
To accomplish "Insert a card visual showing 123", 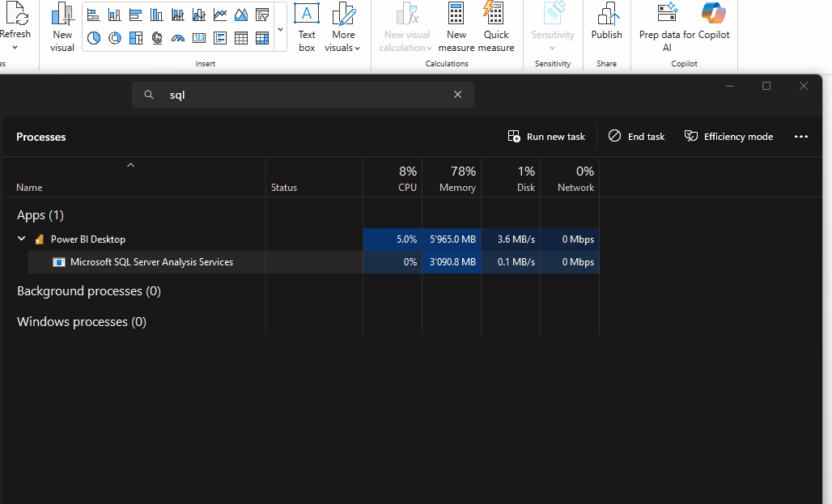I will [x=199, y=38].
